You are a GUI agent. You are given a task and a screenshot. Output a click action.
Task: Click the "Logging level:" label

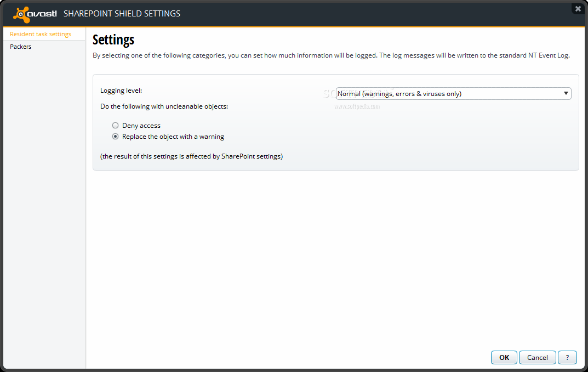[x=121, y=91]
